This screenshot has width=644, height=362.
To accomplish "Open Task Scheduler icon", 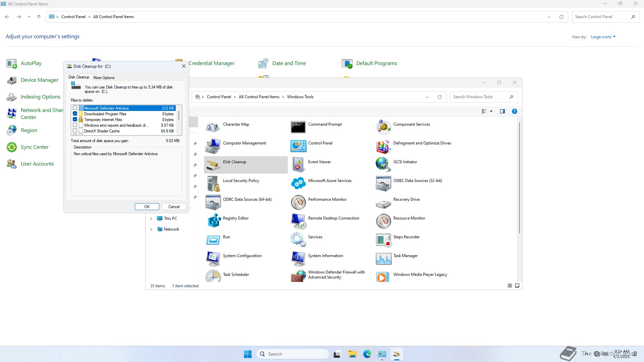I will pos(213,276).
